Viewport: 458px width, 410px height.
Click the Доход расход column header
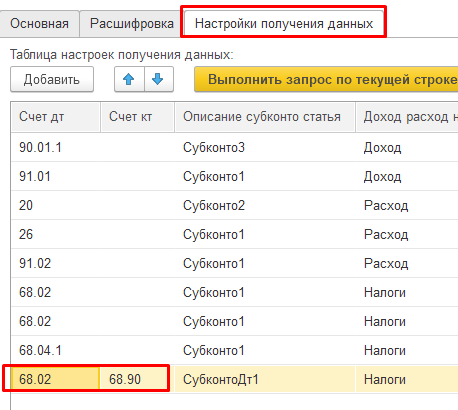[407, 117]
